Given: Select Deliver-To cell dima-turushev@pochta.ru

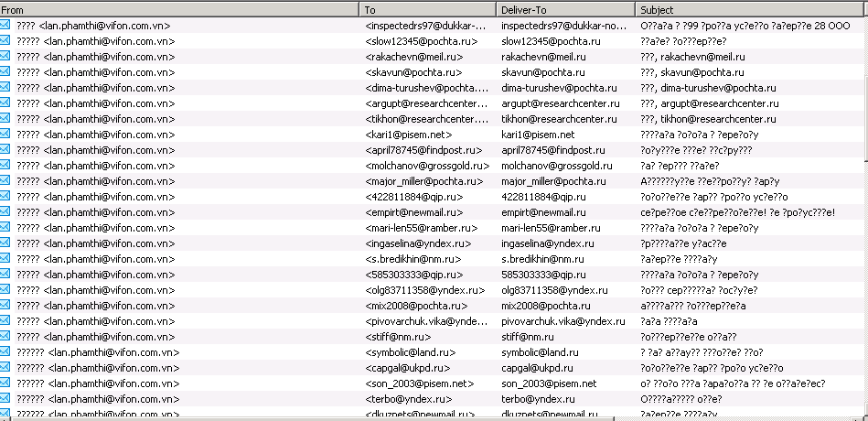Looking at the screenshot, I should coord(559,88).
